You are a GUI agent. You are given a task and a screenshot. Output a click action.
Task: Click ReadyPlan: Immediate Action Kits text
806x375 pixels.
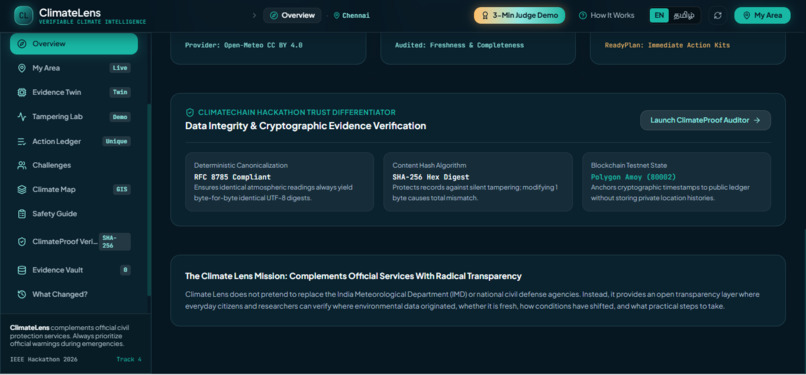coord(667,45)
